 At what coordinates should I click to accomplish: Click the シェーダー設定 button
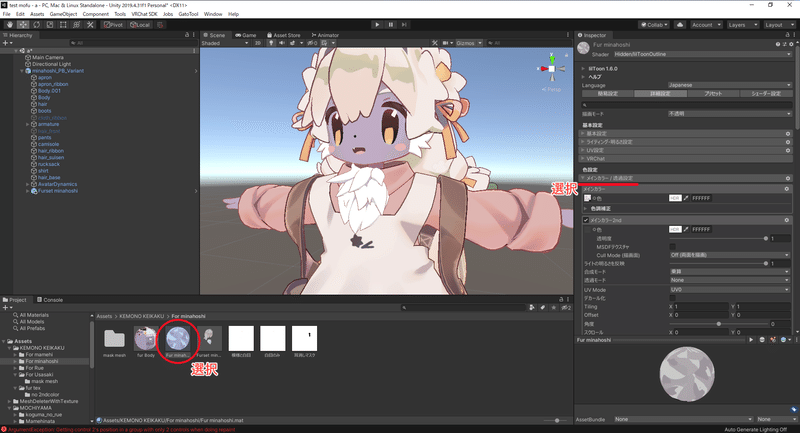coord(766,94)
